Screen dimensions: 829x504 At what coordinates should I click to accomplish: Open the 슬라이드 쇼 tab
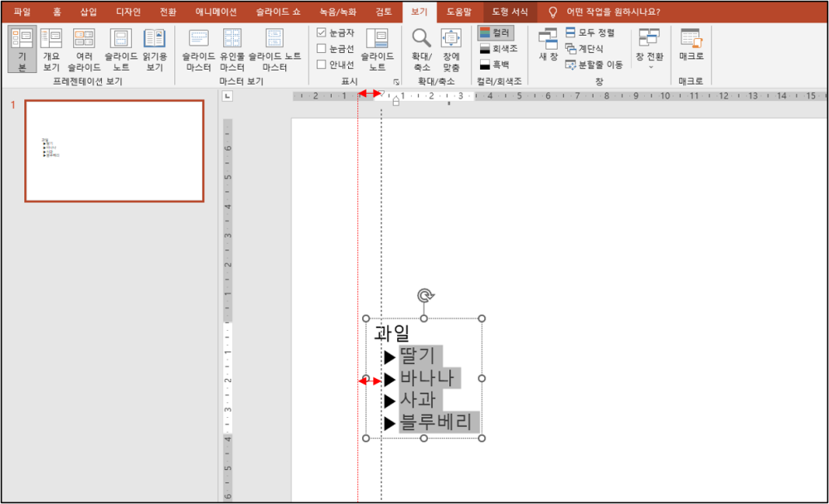[x=278, y=12]
